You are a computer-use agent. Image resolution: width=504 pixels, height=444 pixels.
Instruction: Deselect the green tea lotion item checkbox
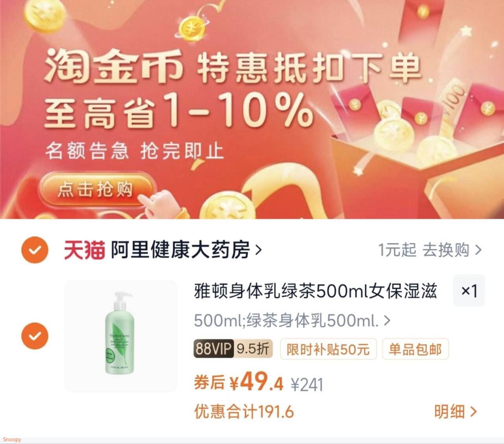coord(35,336)
